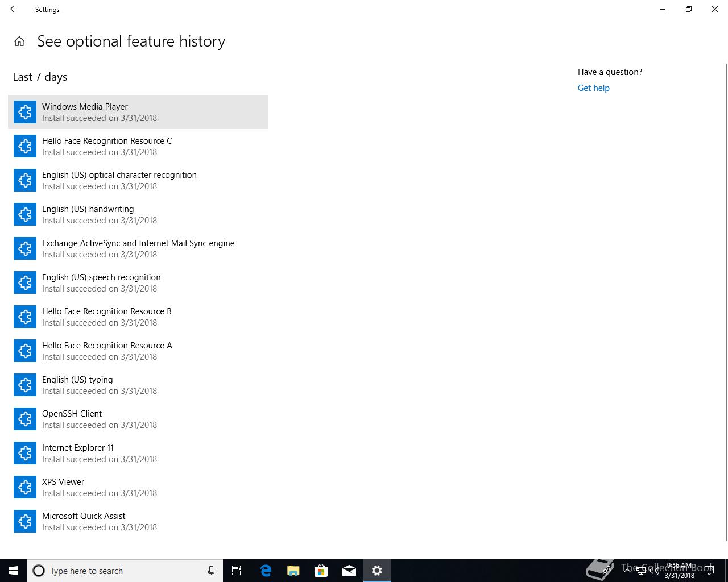Viewport: 728px width, 582px height.
Task: Click the English (US) speech recognition icon
Action: (x=25, y=282)
